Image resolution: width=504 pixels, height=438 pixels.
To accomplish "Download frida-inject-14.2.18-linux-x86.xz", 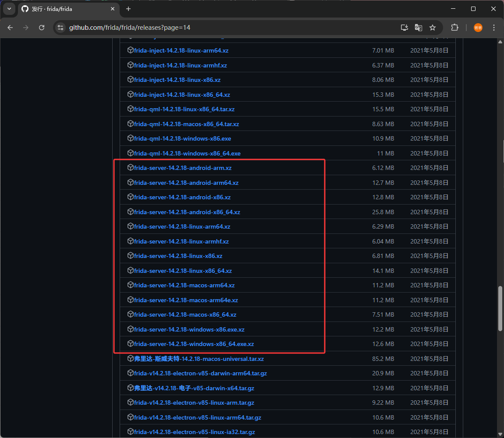I will coord(177,80).
